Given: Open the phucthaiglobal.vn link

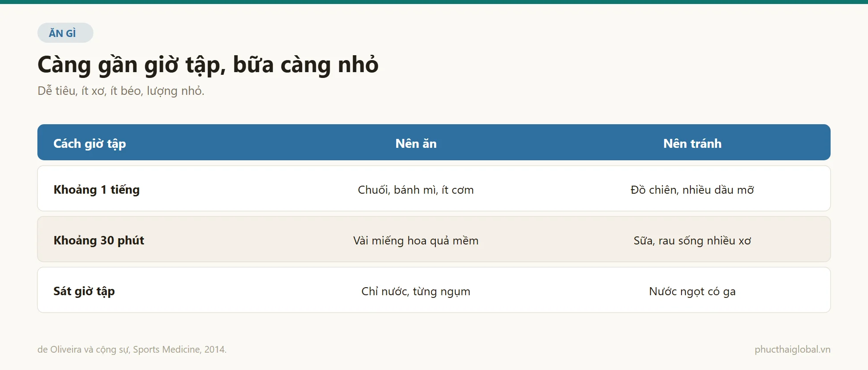Looking at the screenshot, I should [x=792, y=350].
